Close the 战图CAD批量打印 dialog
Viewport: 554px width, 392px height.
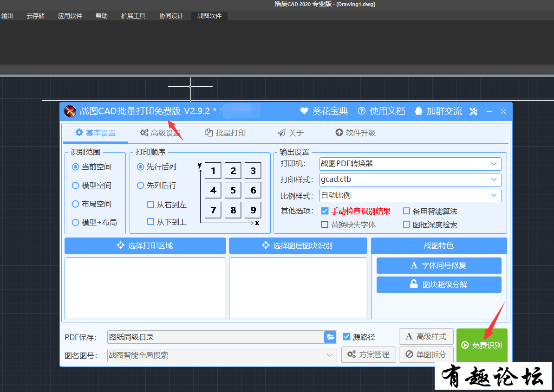[503, 111]
